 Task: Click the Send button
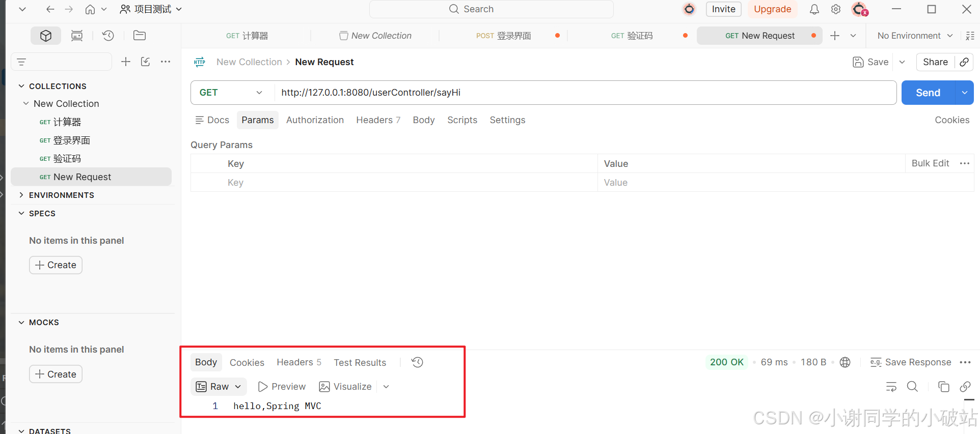pos(928,93)
